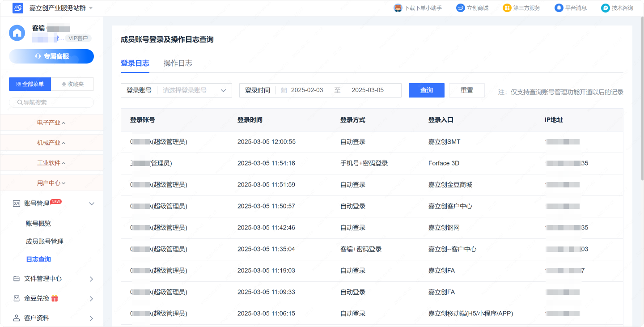Expand 金豆兑换 using its arrow
644x327 pixels.
(x=92, y=299)
